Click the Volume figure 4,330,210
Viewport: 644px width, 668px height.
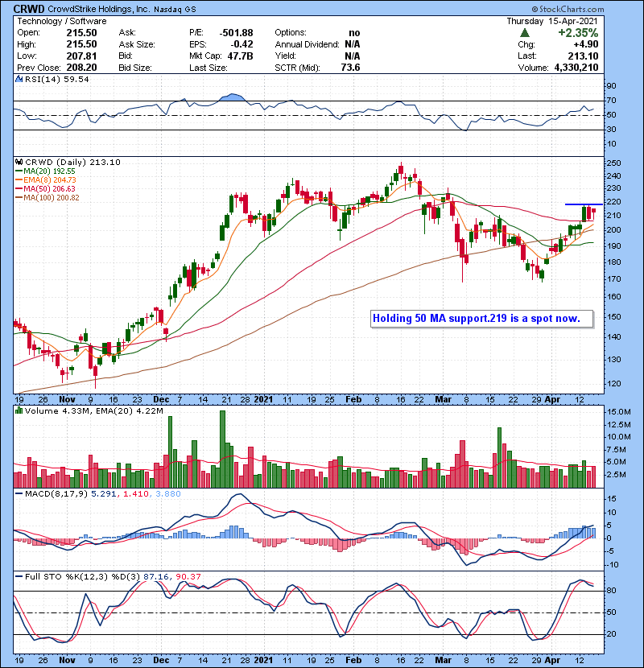(x=576, y=68)
